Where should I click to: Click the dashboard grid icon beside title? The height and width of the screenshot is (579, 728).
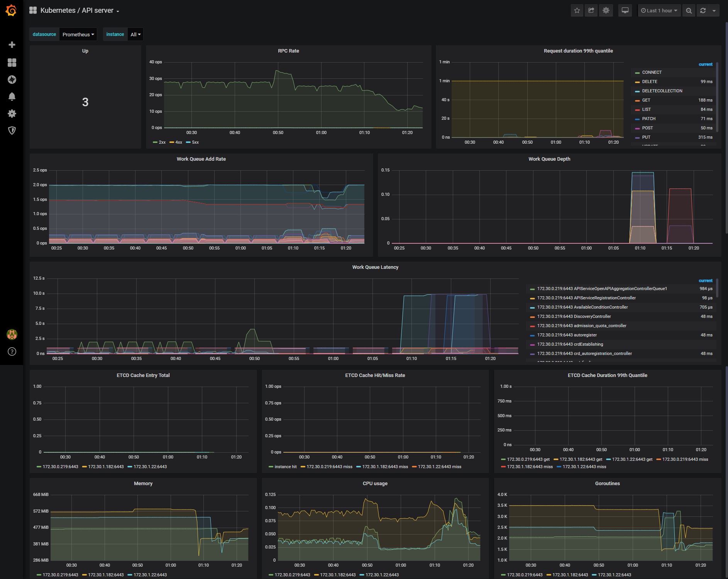[33, 10]
